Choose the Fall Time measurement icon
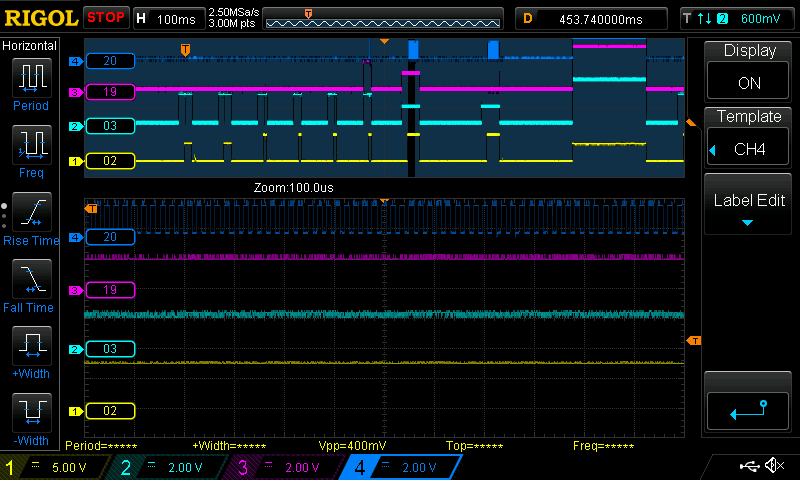 click(x=31, y=279)
